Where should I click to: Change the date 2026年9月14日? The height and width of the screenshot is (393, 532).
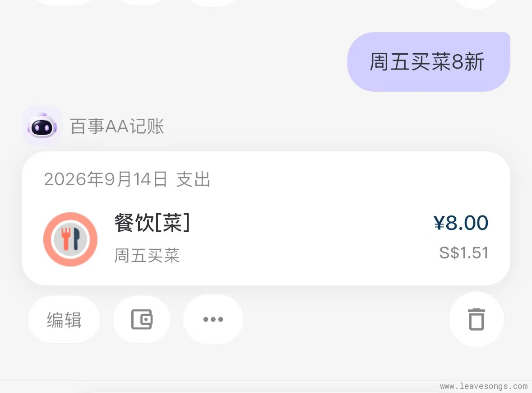[x=106, y=179]
